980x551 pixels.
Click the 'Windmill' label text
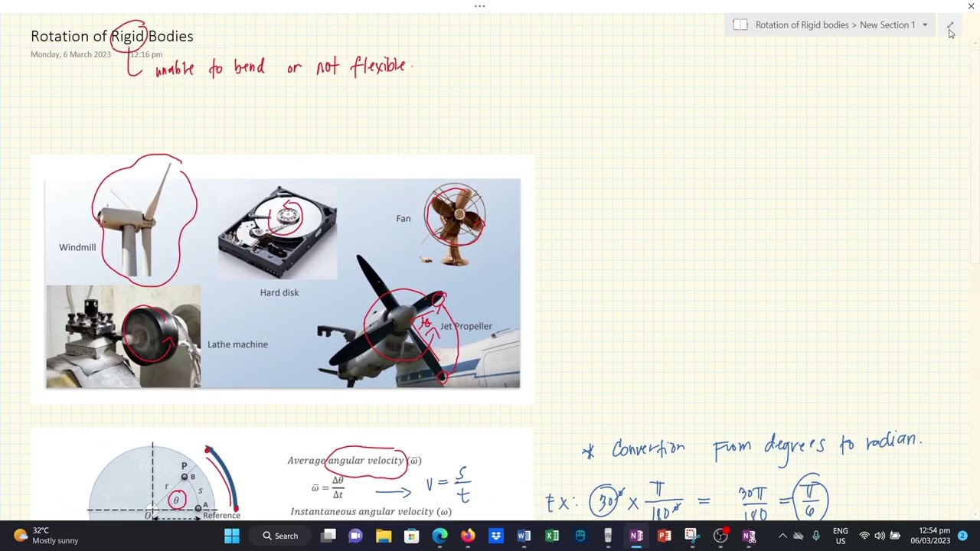[x=77, y=247]
